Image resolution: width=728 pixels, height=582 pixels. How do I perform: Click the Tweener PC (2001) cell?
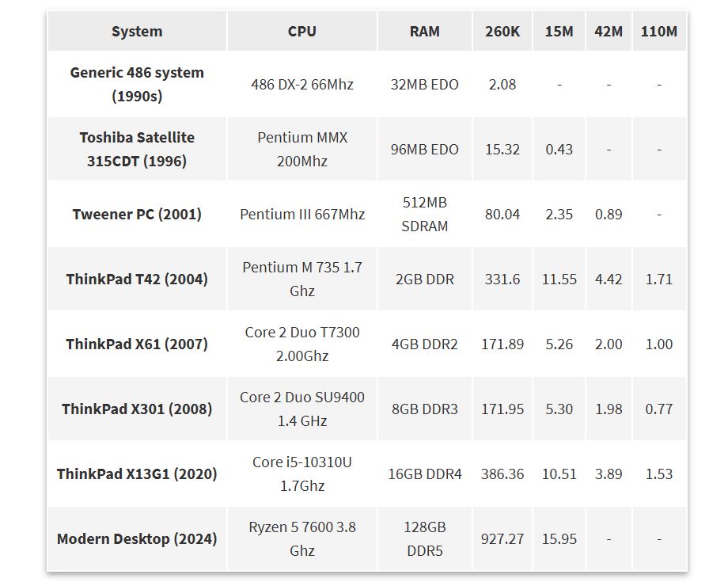137,214
